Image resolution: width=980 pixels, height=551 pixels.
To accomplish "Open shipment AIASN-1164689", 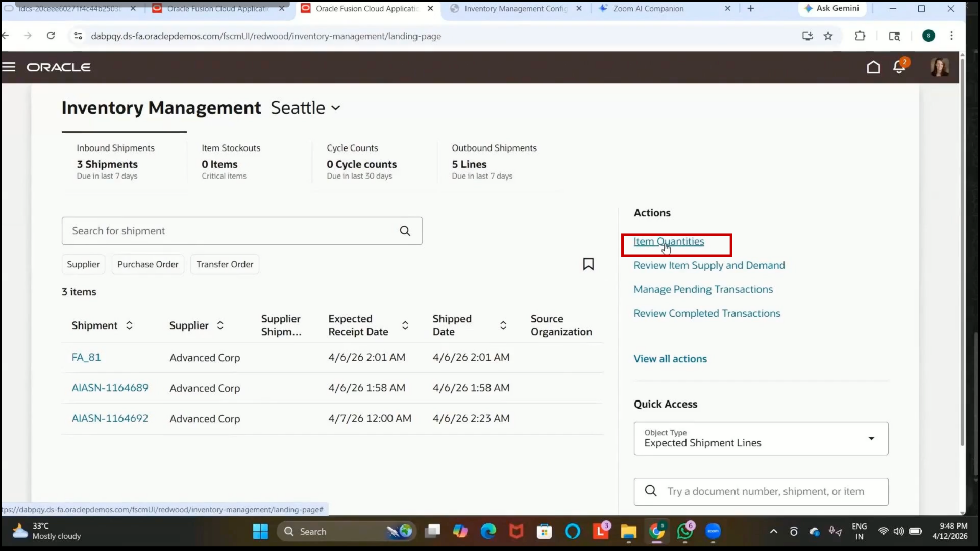I will coord(110,388).
